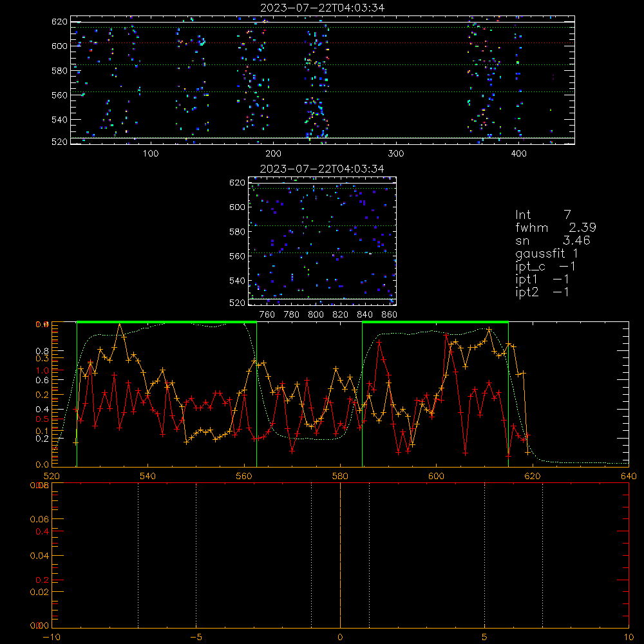Pick the "gaussfit 1" status line
644x644 pixels.
click(547, 253)
